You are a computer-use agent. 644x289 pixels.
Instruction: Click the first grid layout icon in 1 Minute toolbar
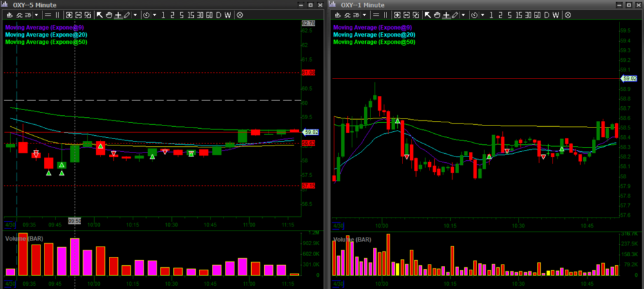pos(397,14)
